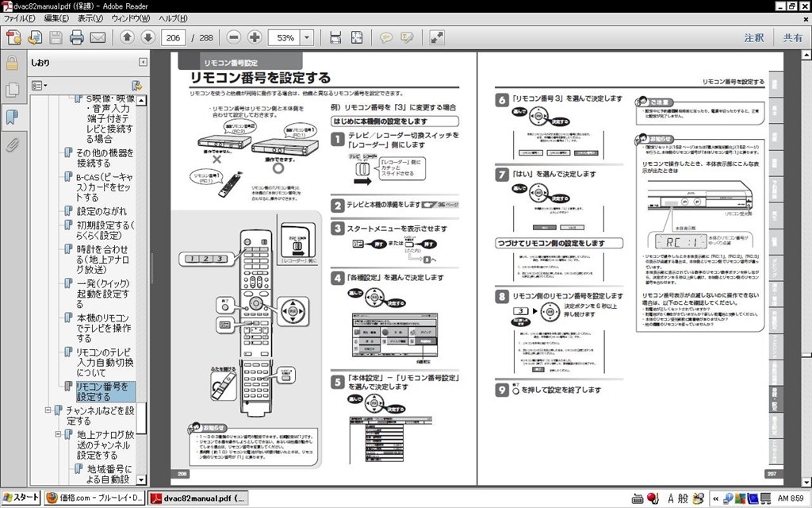Click the fit-width scrolling mode icon
This screenshot has height=508, width=812.
(x=335, y=37)
